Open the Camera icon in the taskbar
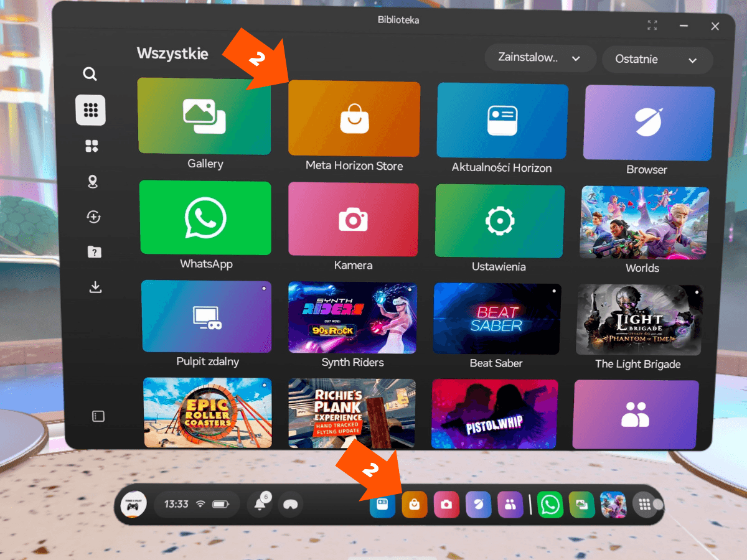The width and height of the screenshot is (747, 560). (x=446, y=505)
